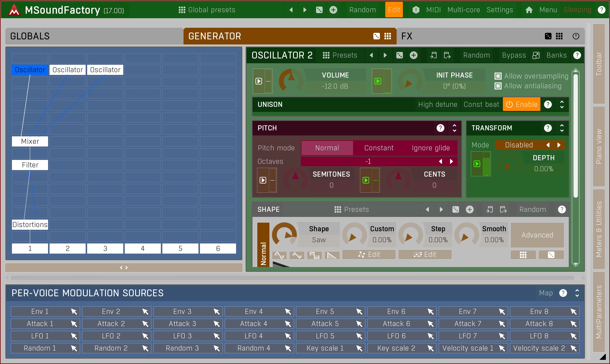Enable Allow antialiasing checkbox

pos(498,86)
